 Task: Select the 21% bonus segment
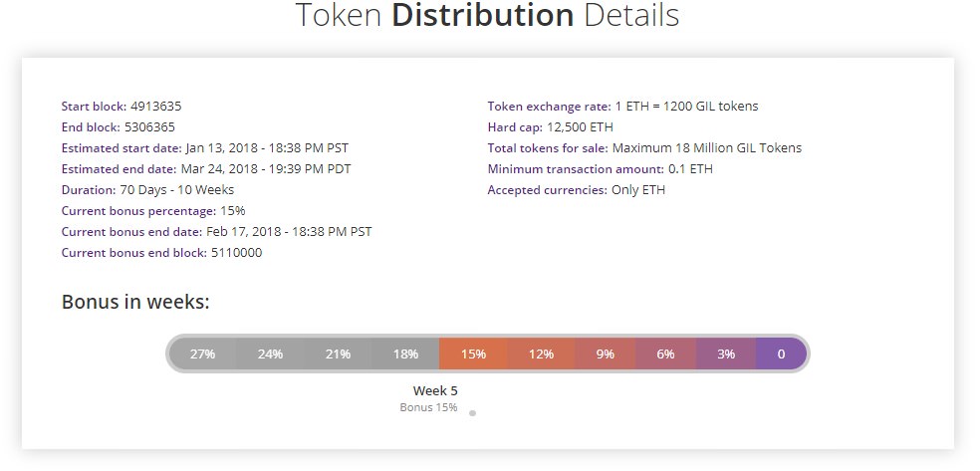(338, 353)
